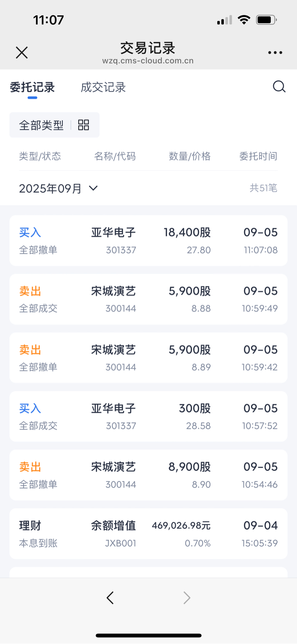Go back with the bottom left arrow
This screenshot has width=297, height=644.
(x=110, y=598)
